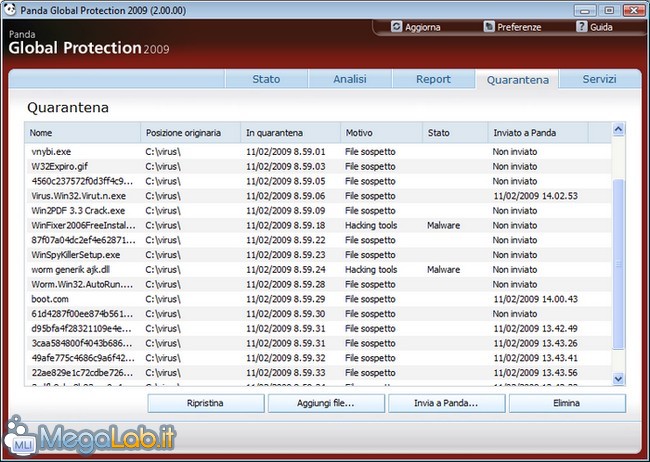This screenshot has height=462, width=650.
Task: Open the Preferenze label
Action: 519,27
